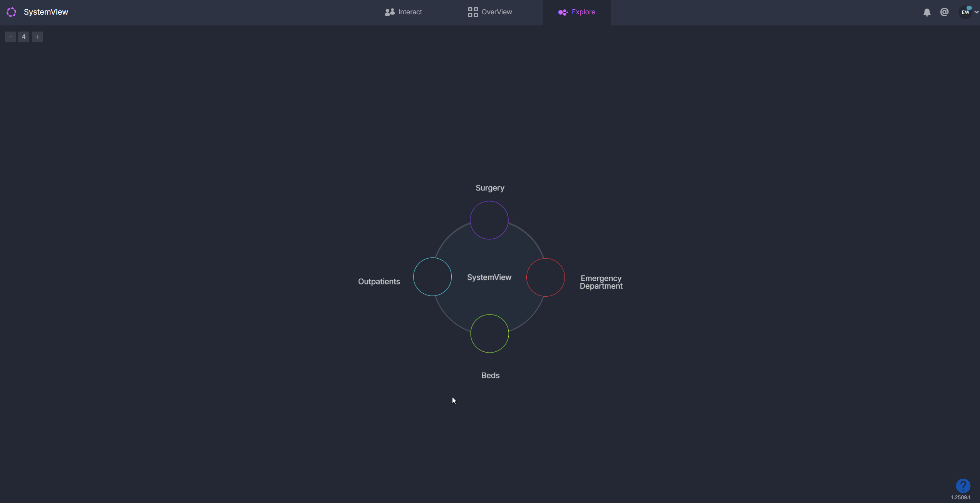Screen dimensions: 980x503
Task: Open mentions via the @ icon
Action: tap(944, 12)
